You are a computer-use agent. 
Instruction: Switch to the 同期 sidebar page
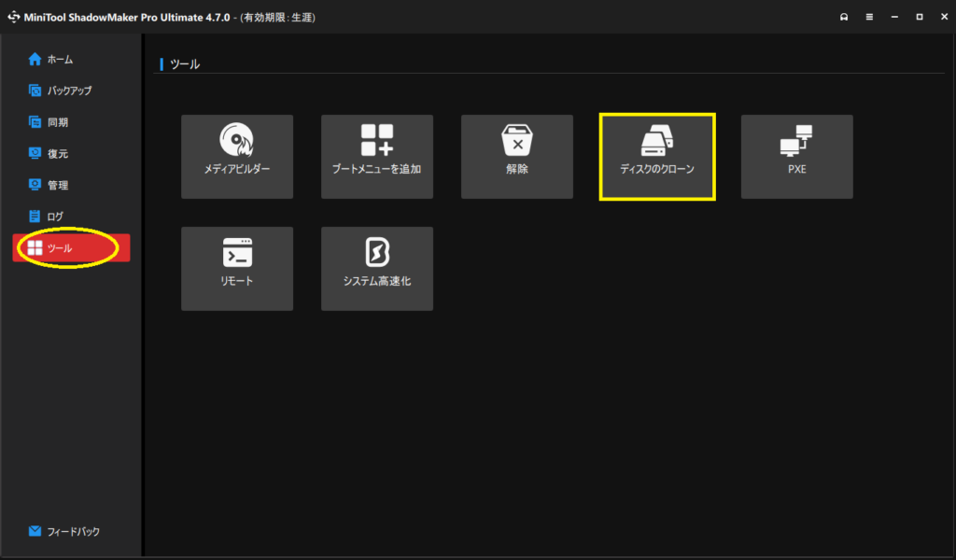click(71, 122)
